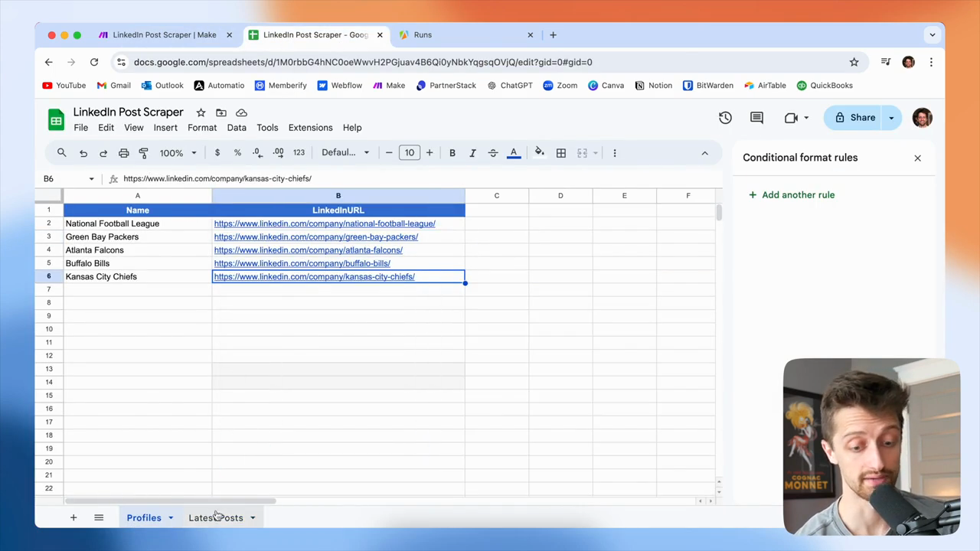Expand the Share button dropdown arrow
The width and height of the screenshot is (980, 551).
[x=891, y=118]
